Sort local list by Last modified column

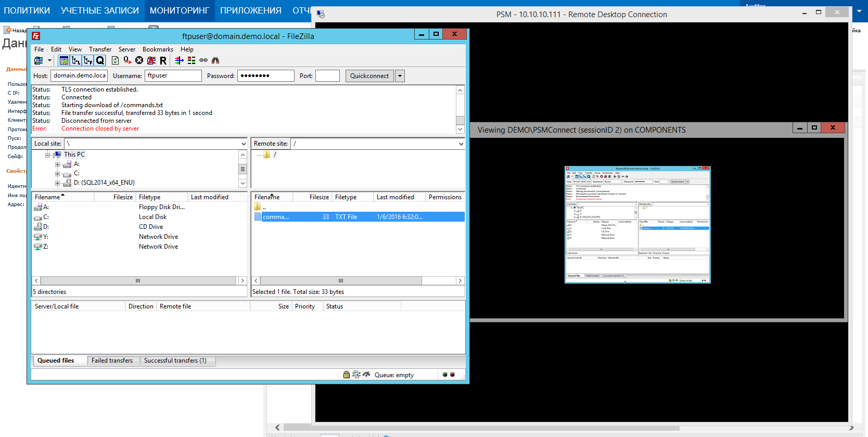click(x=217, y=197)
